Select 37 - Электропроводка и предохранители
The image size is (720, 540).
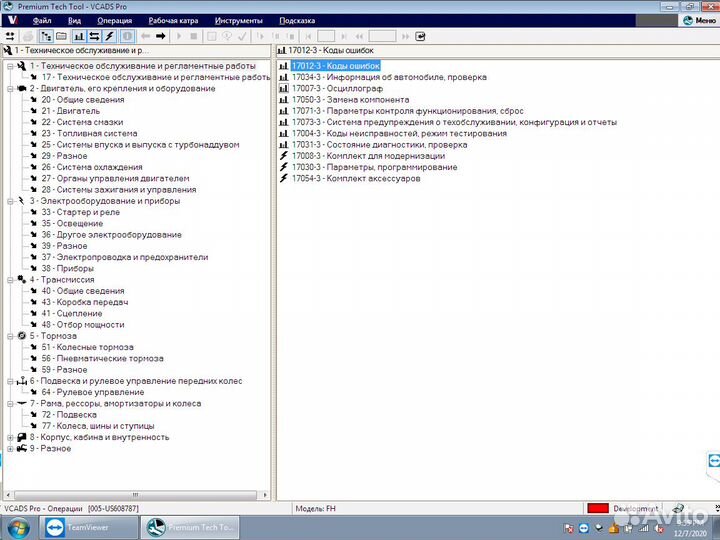coord(124,257)
